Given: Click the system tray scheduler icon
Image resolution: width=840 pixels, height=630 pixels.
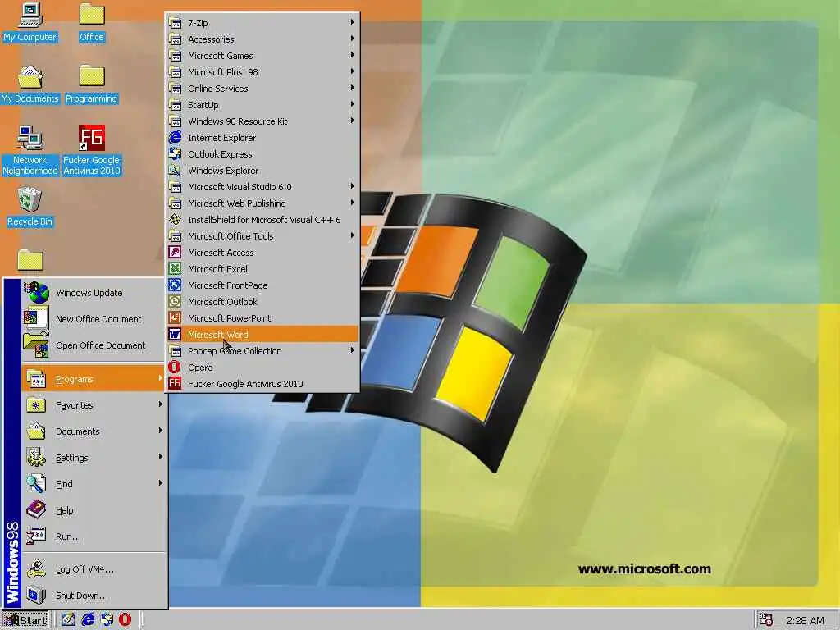Looking at the screenshot, I should tap(766, 620).
